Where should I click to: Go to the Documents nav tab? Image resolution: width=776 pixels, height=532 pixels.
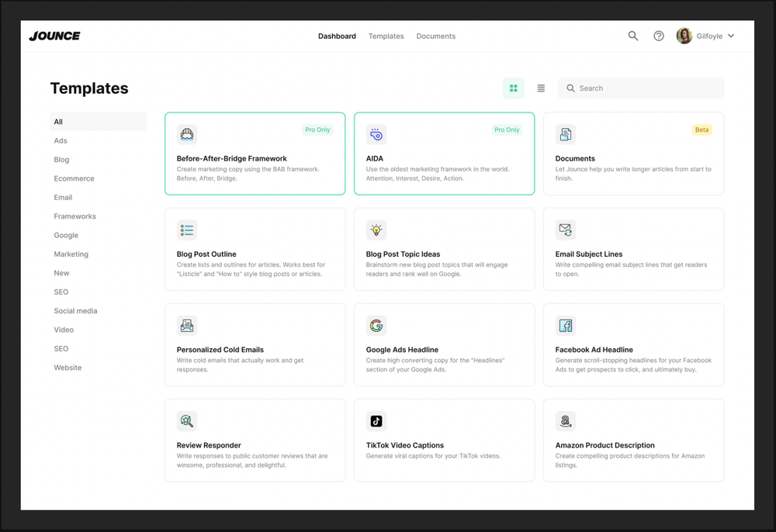(x=436, y=36)
